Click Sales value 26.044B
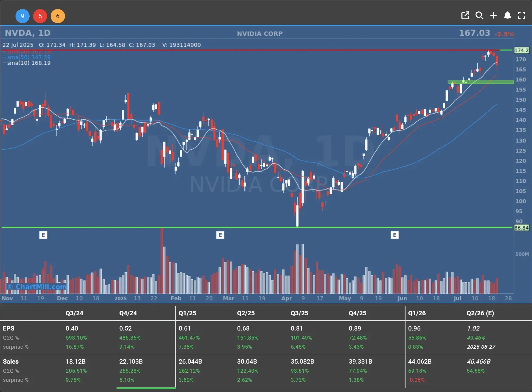Image resolution: width=532 pixels, height=392 pixels. (x=190, y=362)
